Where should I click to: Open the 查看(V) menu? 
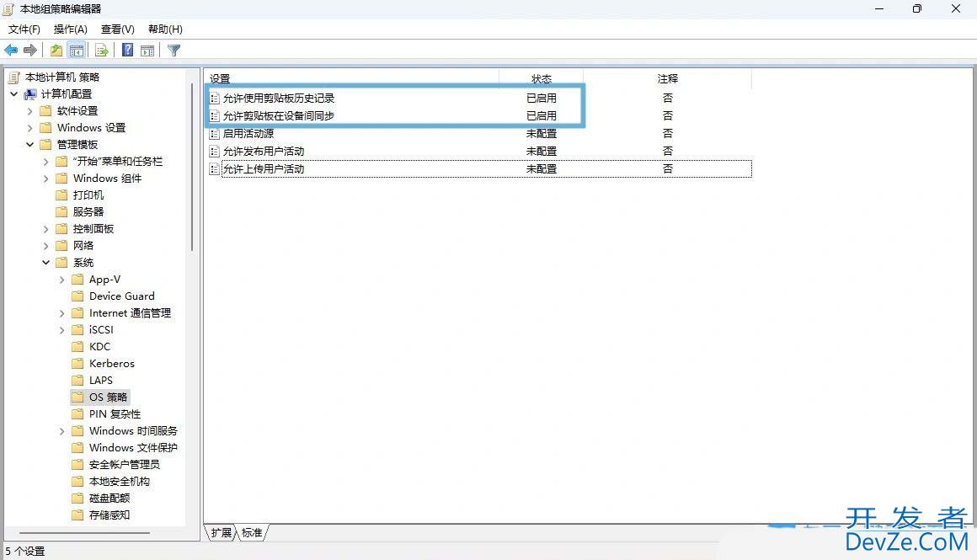click(118, 29)
